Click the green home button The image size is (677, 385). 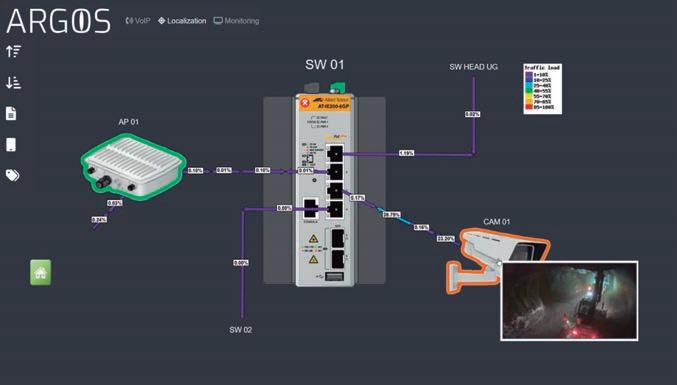pos(41,272)
